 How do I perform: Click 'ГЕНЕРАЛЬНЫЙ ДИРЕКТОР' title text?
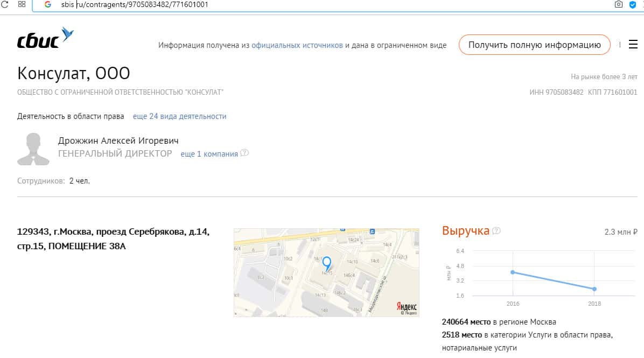(115, 153)
